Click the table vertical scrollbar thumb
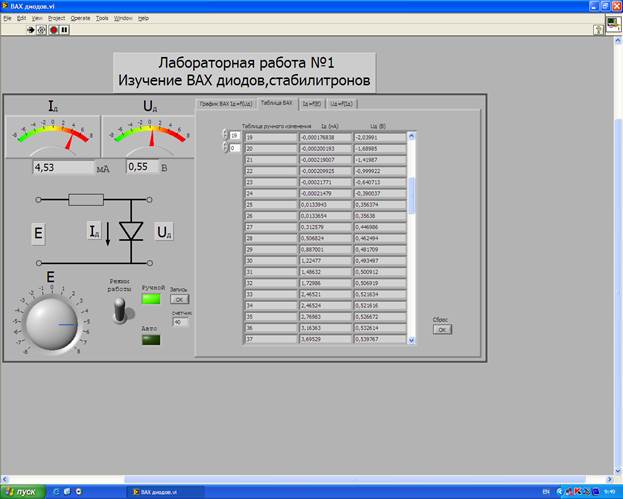The image size is (623, 499). tap(411, 195)
